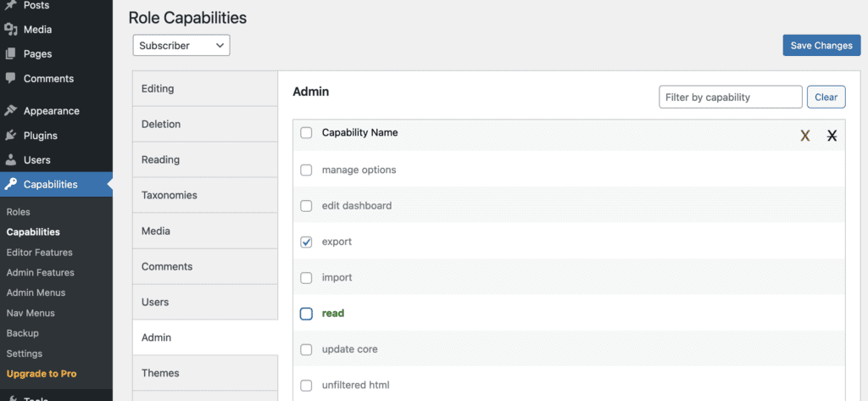Check the edit dashboard capability

pyautogui.click(x=306, y=206)
